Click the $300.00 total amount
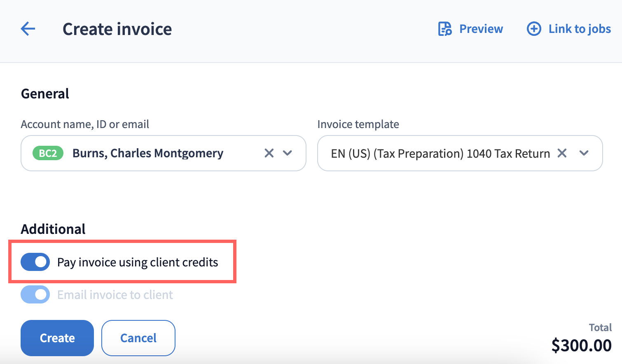The height and width of the screenshot is (364, 622). (581, 345)
